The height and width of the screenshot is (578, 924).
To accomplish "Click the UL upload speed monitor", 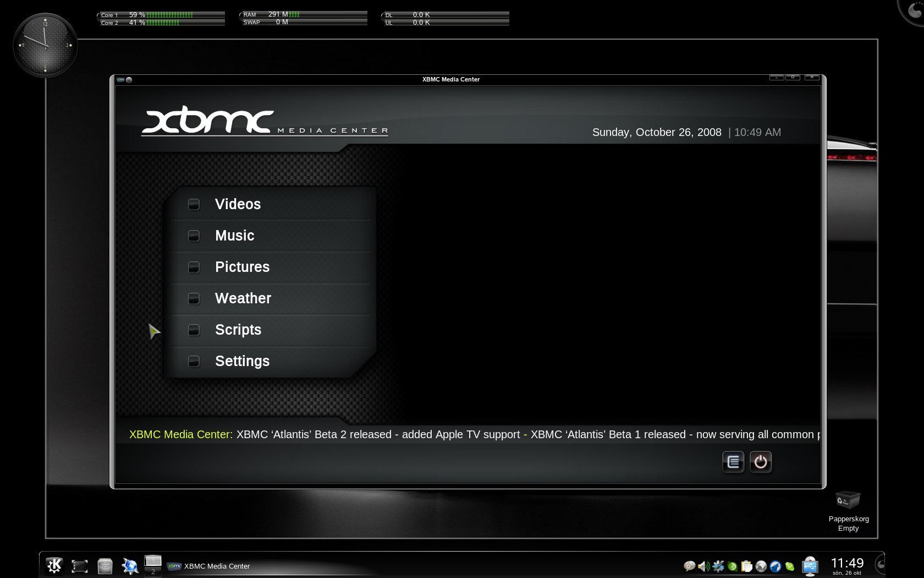I will point(446,23).
